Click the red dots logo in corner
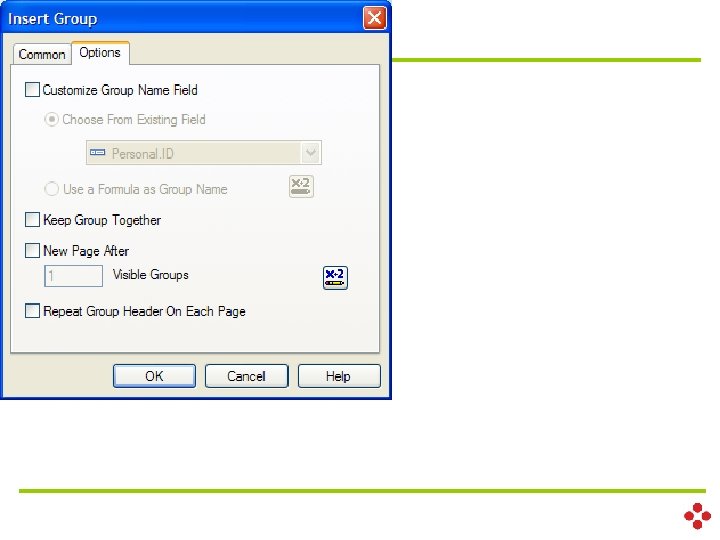The image size is (720, 540). click(x=697, y=516)
